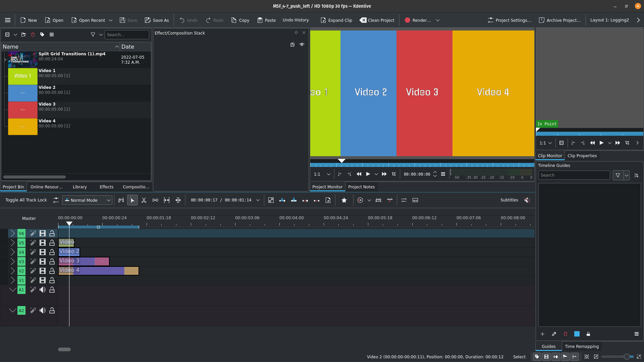Add a new guide with the plus icon
Screen dimensions: 644x362
[543, 334]
